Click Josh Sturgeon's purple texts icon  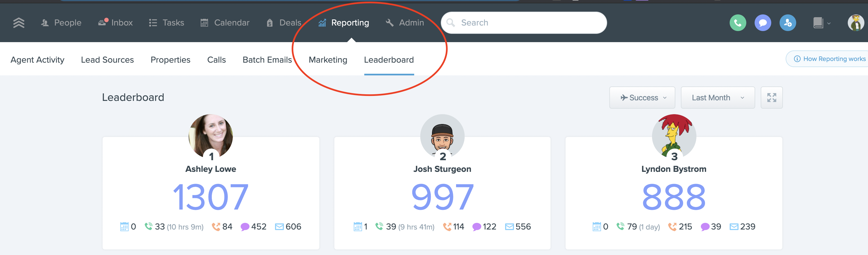pos(477,227)
